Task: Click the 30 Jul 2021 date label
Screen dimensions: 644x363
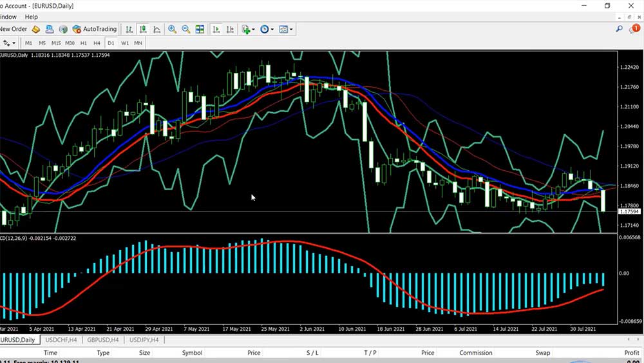Action: [x=583, y=329]
